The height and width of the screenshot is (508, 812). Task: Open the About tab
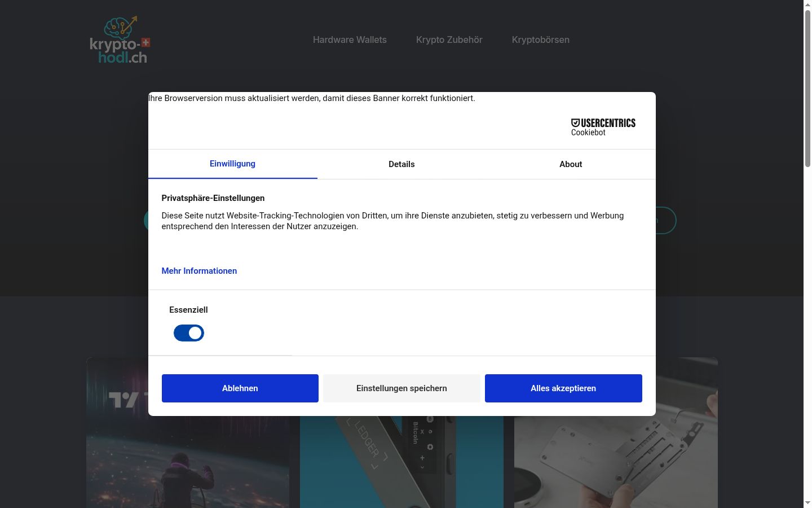coord(571,164)
